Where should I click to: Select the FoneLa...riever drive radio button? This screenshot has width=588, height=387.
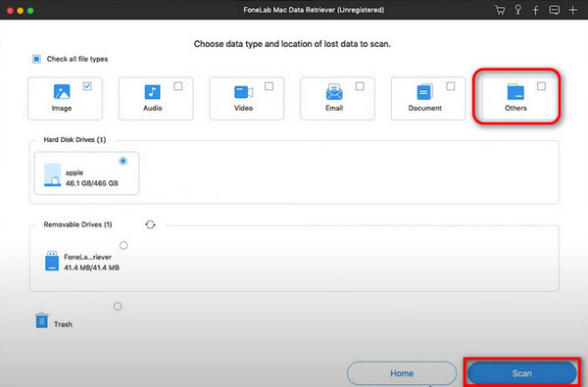(x=123, y=245)
